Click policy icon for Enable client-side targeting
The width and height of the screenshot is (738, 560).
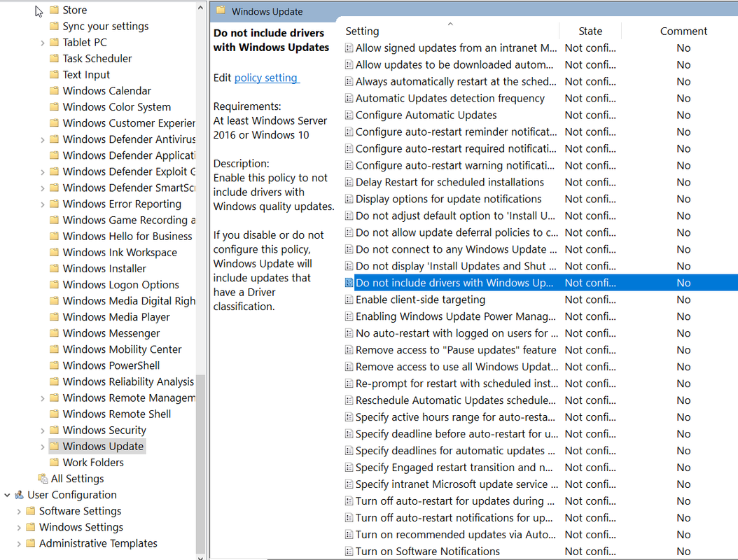point(349,300)
